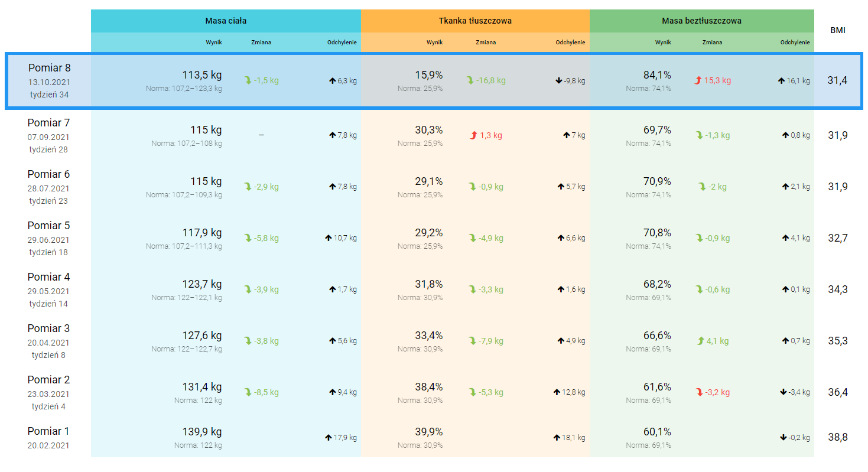Click Zmiana subheader under Masa beztłuszczowa
The width and height of the screenshot is (868, 472).
click(x=712, y=43)
